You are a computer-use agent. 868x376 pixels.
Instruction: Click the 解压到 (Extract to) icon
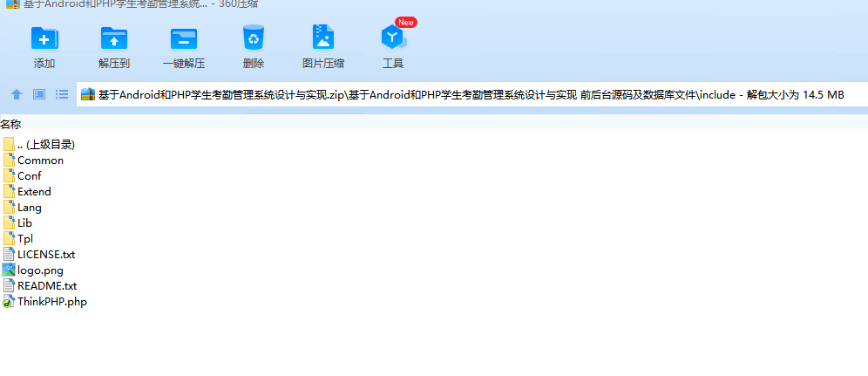coord(114,38)
